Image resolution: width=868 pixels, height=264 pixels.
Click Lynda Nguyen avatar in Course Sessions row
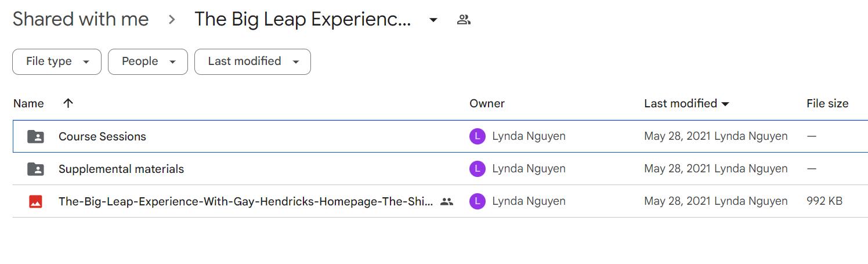478,136
